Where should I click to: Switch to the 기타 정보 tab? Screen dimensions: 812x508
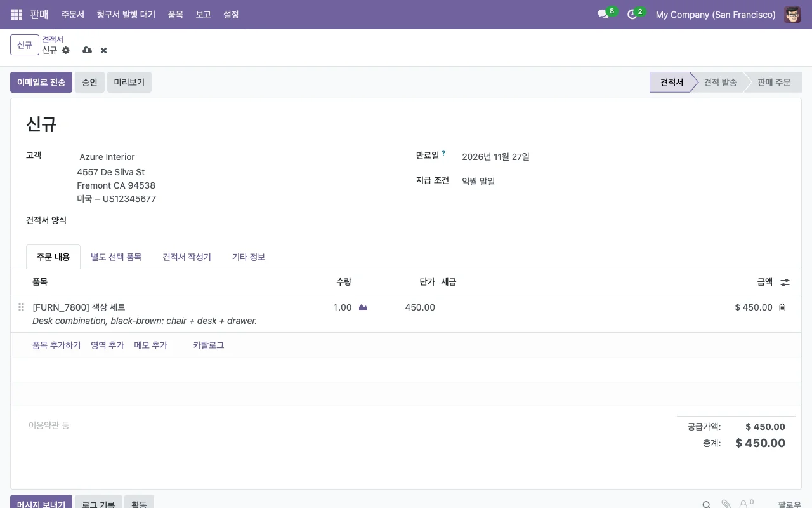pos(249,257)
